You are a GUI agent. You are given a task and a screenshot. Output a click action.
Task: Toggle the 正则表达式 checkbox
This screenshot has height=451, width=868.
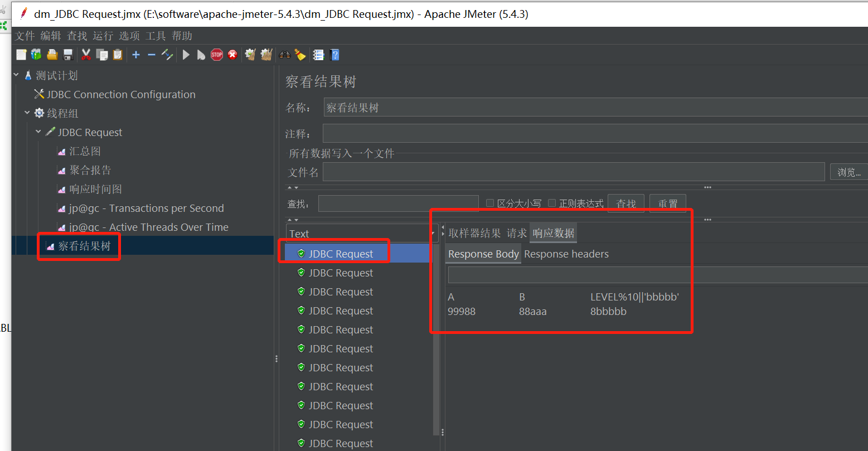[552, 203]
